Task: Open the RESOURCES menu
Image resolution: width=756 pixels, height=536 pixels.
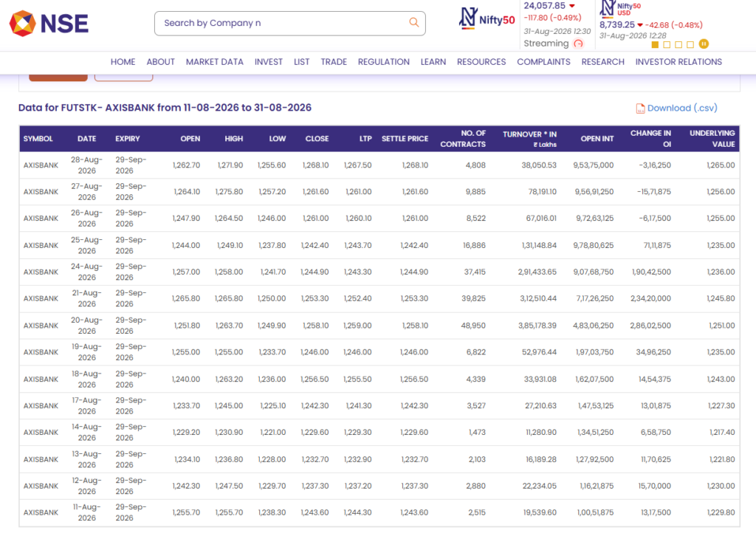Action: 481,62
